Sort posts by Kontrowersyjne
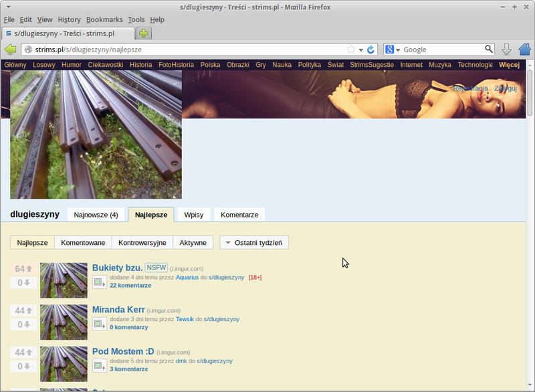Viewport: 535px width, 392px height. (x=142, y=243)
